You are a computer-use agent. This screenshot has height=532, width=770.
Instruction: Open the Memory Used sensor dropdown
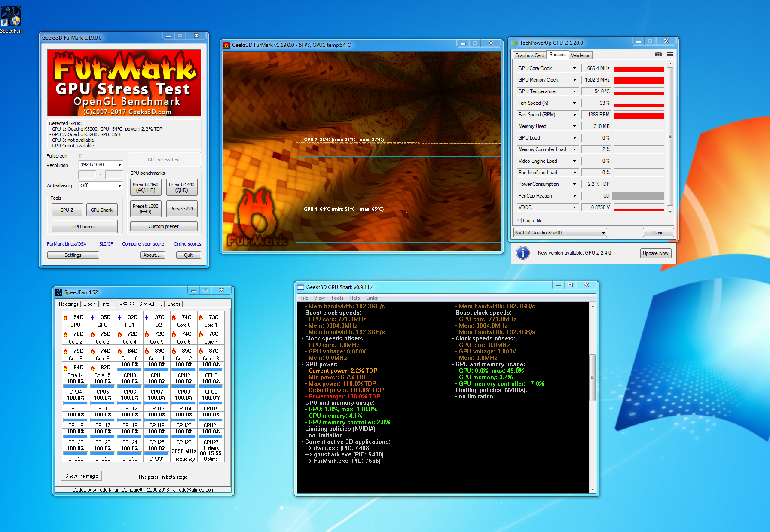click(547, 126)
